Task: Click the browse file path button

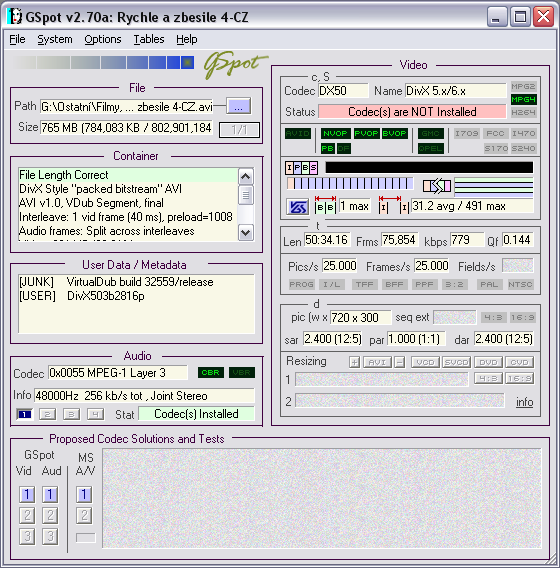Action: pyautogui.click(x=238, y=106)
